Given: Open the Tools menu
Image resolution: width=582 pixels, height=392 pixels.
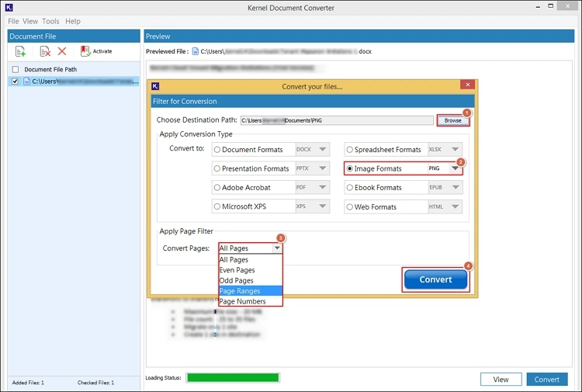Looking at the screenshot, I should 50,22.
